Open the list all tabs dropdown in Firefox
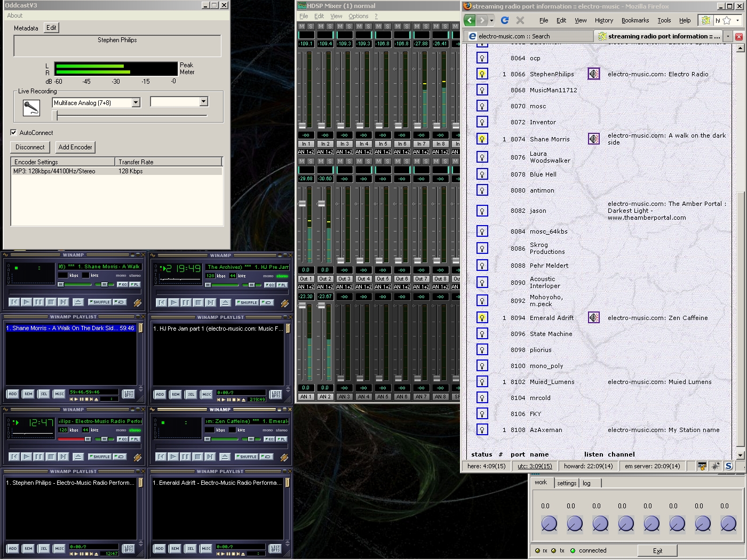 point(728,36)
